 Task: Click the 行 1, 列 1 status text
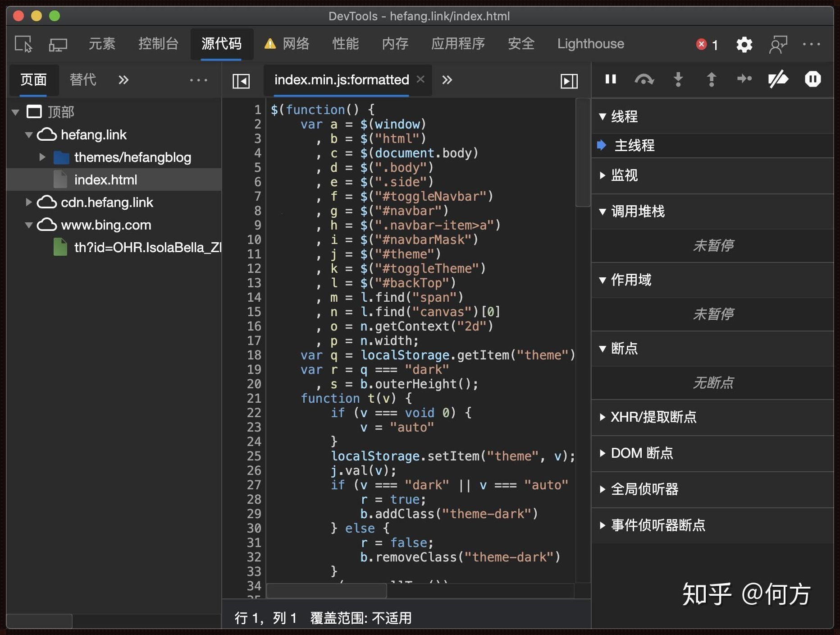point(265,618)
